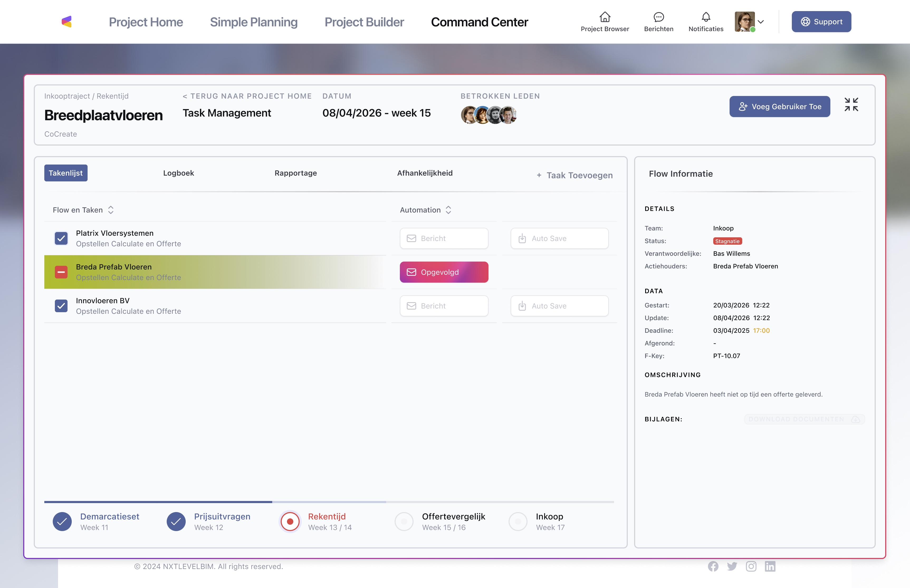
Task: Click the collapse panel arrows icon
Action: tap(851, 105)
